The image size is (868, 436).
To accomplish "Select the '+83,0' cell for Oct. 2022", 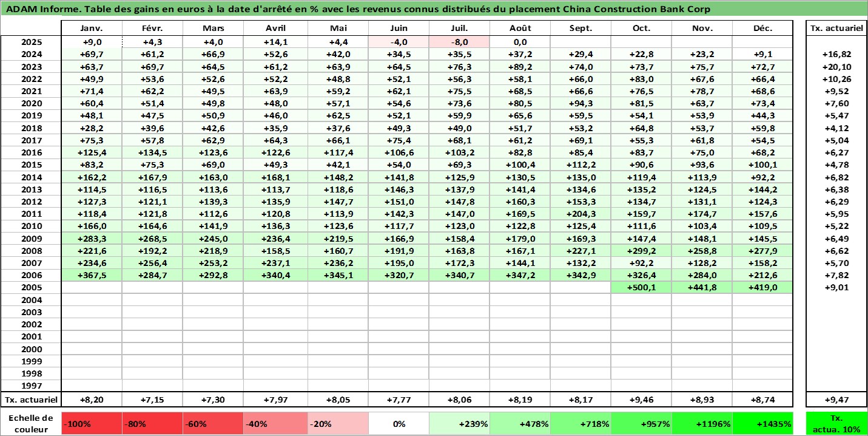I will click(641, 79).
